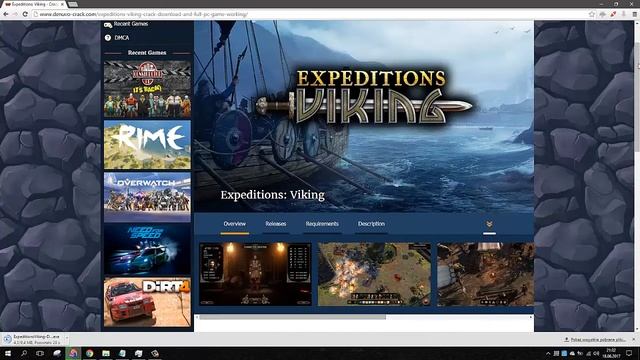The height and width of the screenshot is (360, 640).
Task: Switch to the Overview tab
Action: click(x=235, y=224)
